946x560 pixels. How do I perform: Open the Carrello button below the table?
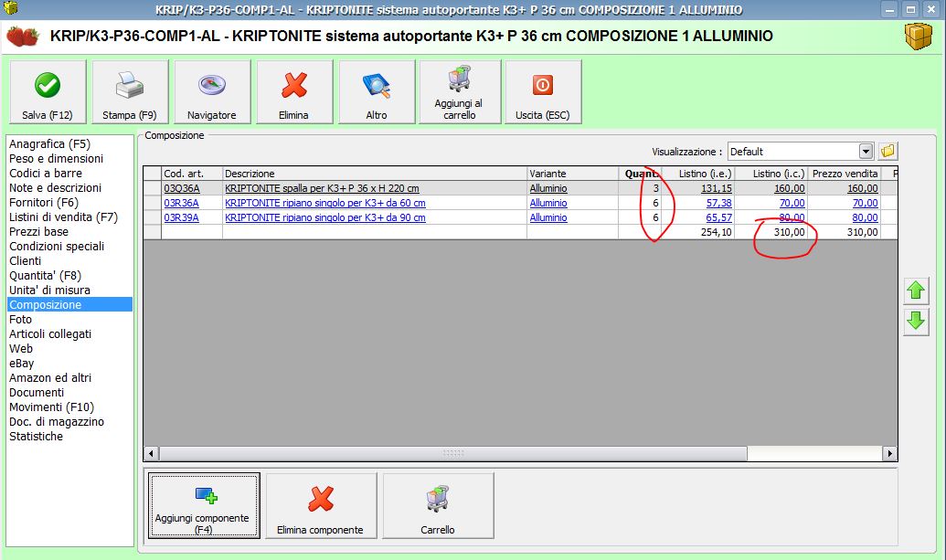438,505
